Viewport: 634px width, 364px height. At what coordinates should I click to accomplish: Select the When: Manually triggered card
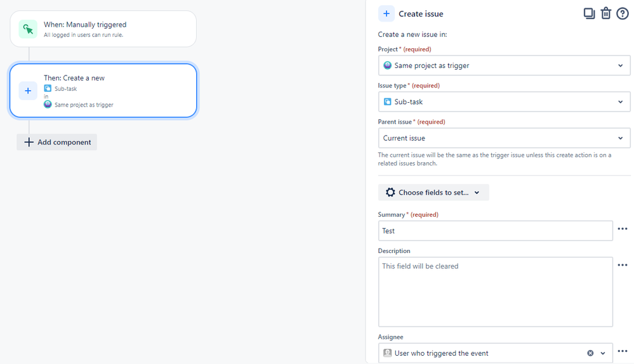pos(103,29)
